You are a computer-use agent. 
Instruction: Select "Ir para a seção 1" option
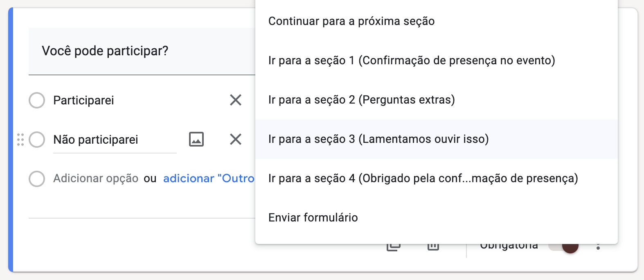coord(412,61)
